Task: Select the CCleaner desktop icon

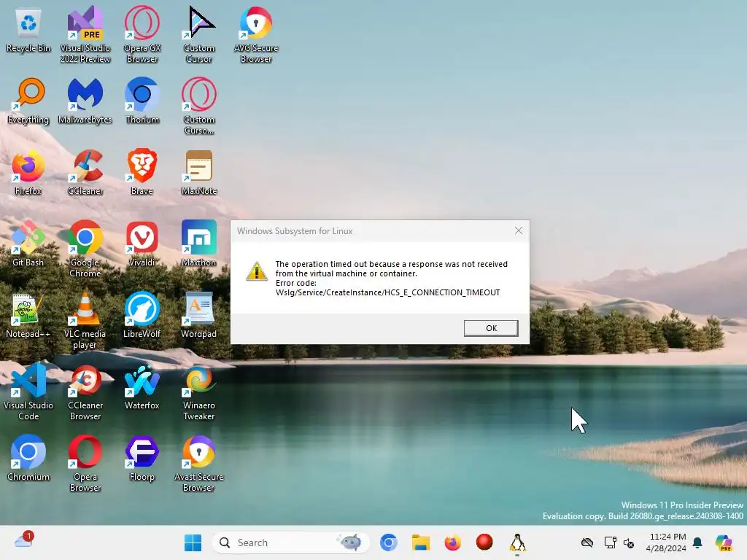Action: pyautogui.click(x=85, y=172)
